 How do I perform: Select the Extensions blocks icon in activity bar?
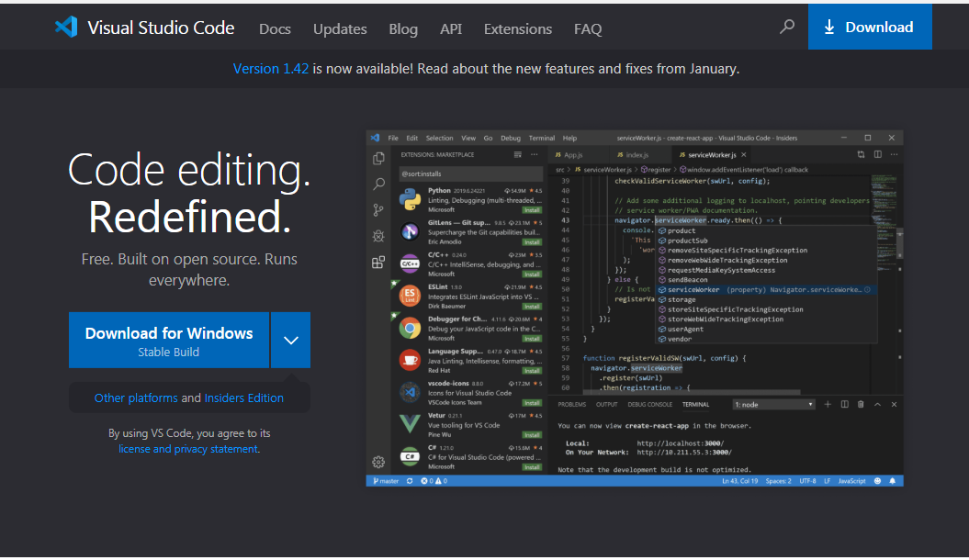pyautogui.click(x=378, y=263)
